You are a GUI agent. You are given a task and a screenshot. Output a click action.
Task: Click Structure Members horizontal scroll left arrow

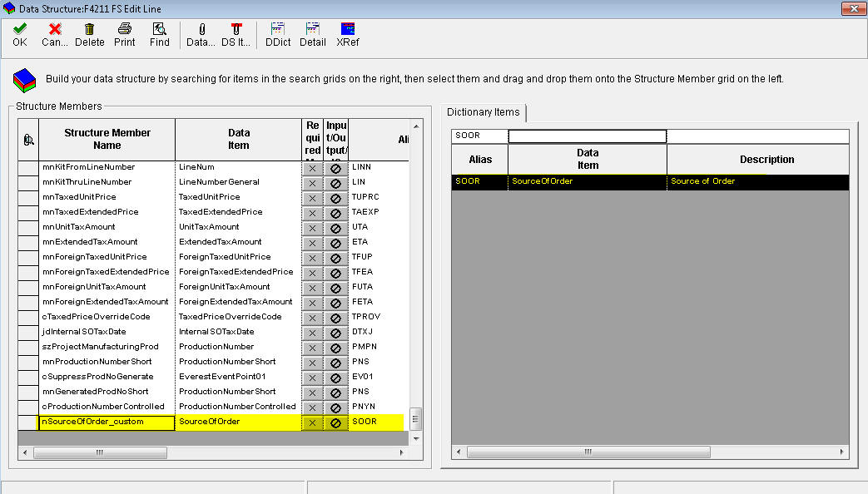(24, 452)
